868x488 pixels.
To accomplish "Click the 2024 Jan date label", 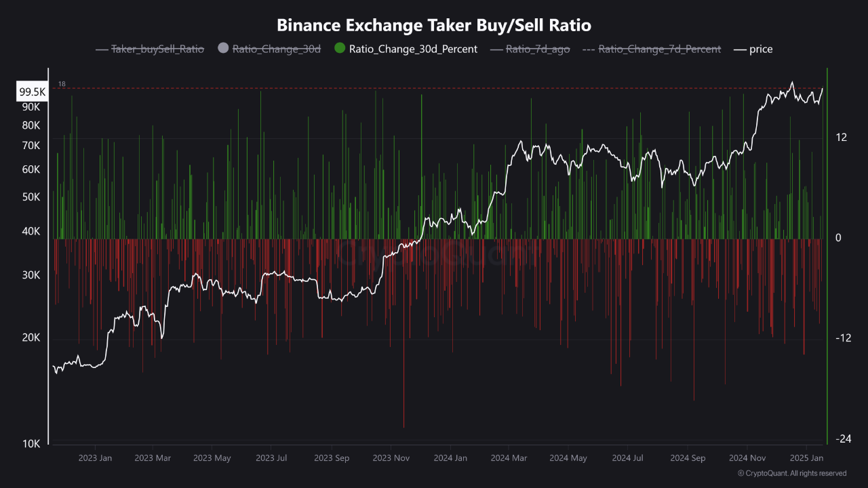I will (450, 458).
